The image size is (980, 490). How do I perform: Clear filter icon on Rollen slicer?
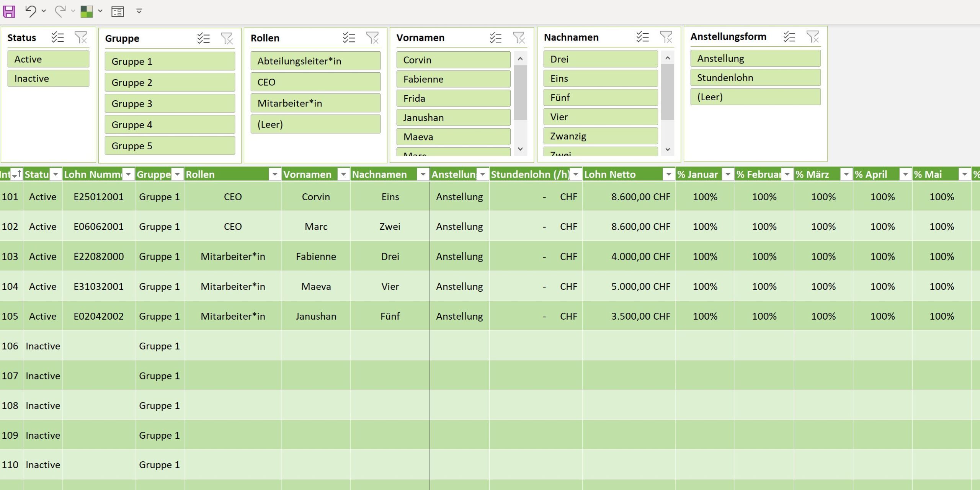[x=372, y=38]
